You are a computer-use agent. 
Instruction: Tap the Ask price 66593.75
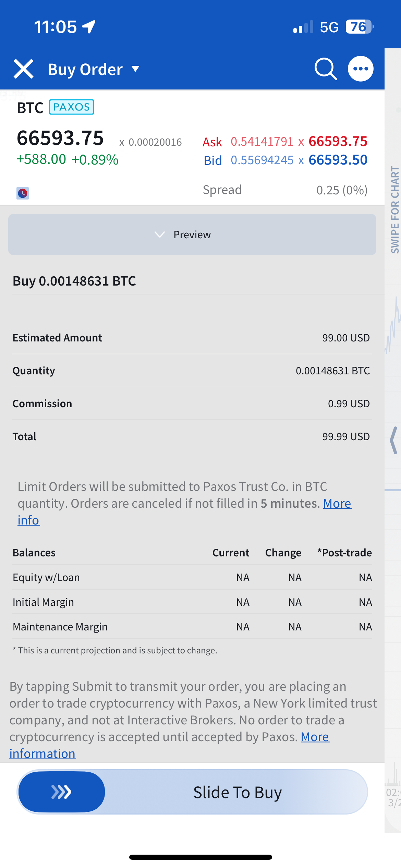(x=338, y=142)
